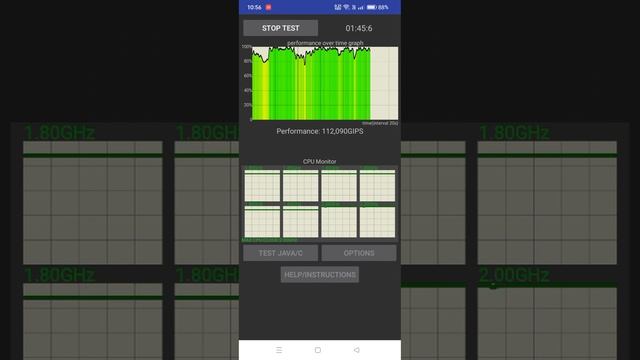Screen dimensions: 640x360
Task: Tap the Android back navigation icon
Action: pos(357,350)
